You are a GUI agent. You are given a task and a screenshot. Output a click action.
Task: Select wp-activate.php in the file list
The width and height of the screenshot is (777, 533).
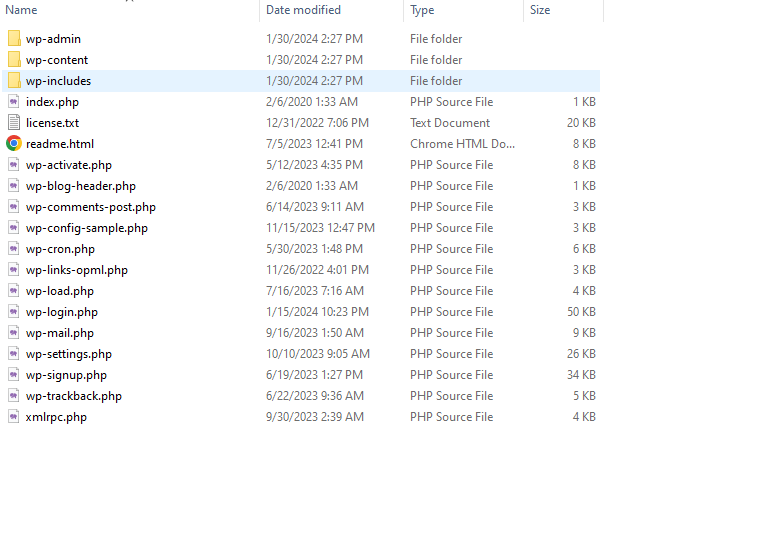69,165
